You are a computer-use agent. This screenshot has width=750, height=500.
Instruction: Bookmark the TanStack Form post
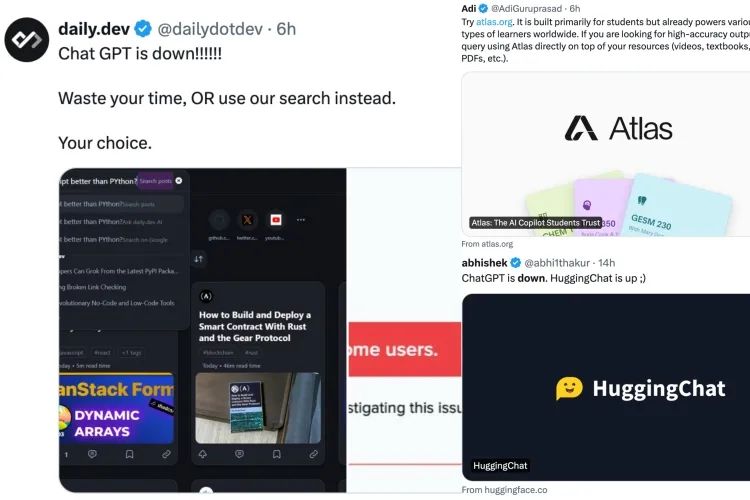[x=129, y=454]
